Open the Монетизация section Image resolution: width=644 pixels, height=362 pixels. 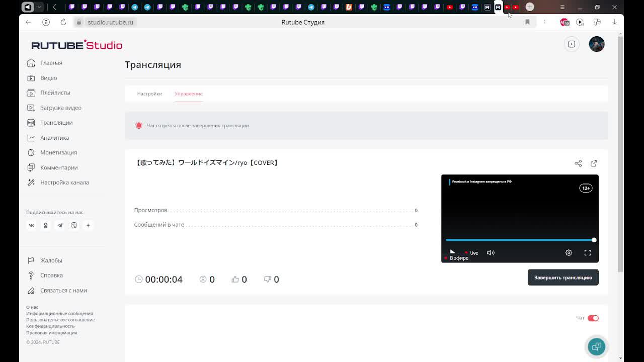pyautogui.click(x=52, y=152)
